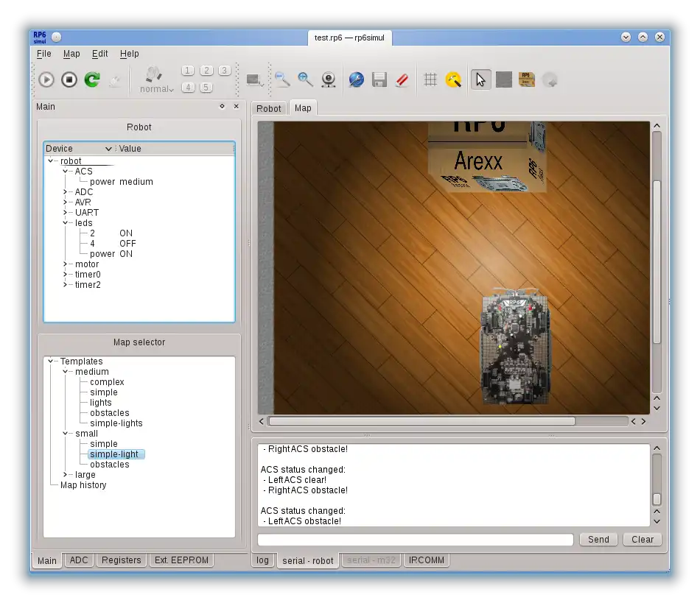
Task: Zoom in the map view
Action: coord(305,80)
